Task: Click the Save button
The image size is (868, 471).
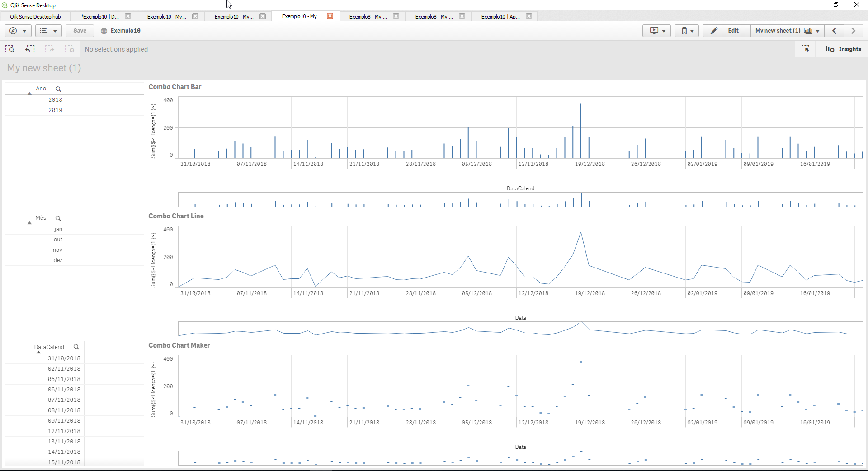Action: (x=80, y=31)
